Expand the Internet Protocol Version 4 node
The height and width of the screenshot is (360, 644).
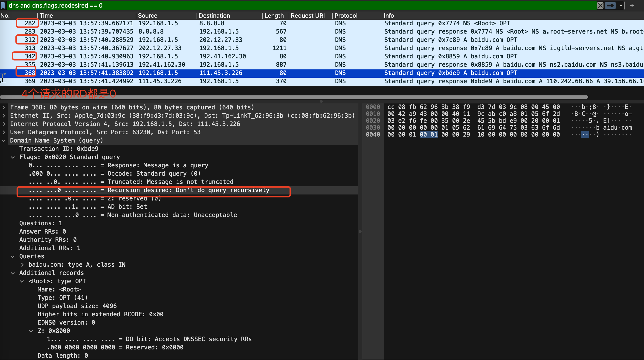pos(4,124)
